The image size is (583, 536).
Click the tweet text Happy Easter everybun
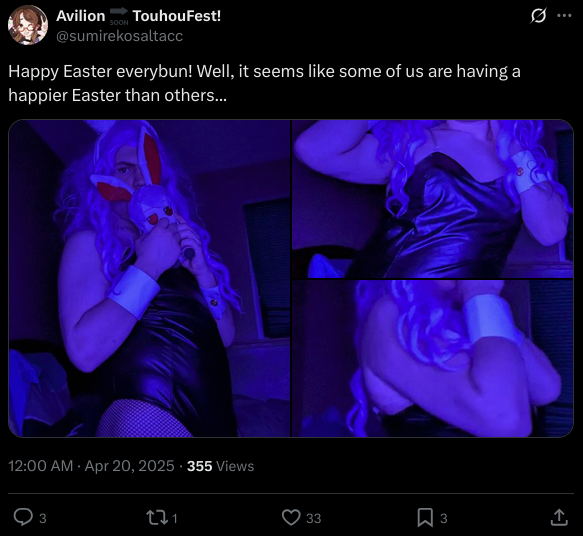pos(100,71)
